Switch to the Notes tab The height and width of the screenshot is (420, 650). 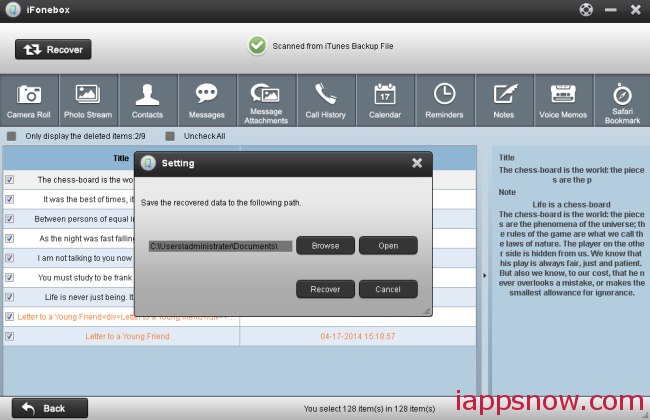click(x=503, y=101)
